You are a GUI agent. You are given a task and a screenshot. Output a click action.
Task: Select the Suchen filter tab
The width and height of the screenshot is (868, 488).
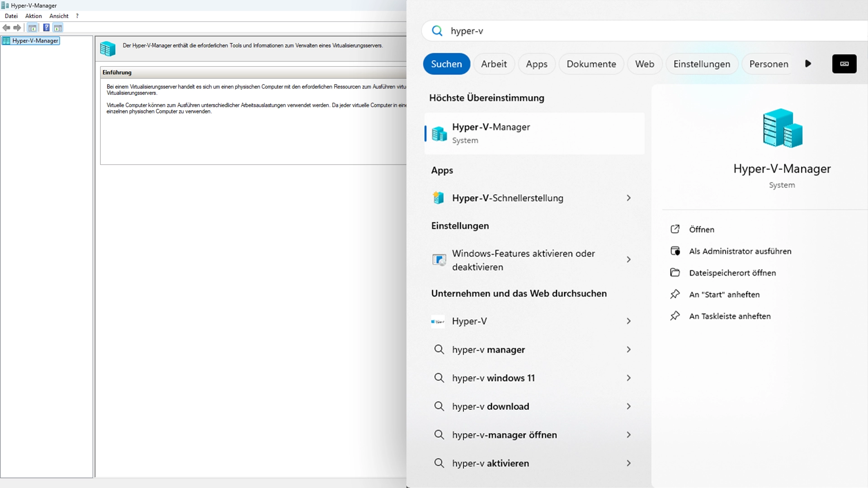pyautogui.click(x=446, y=64)
